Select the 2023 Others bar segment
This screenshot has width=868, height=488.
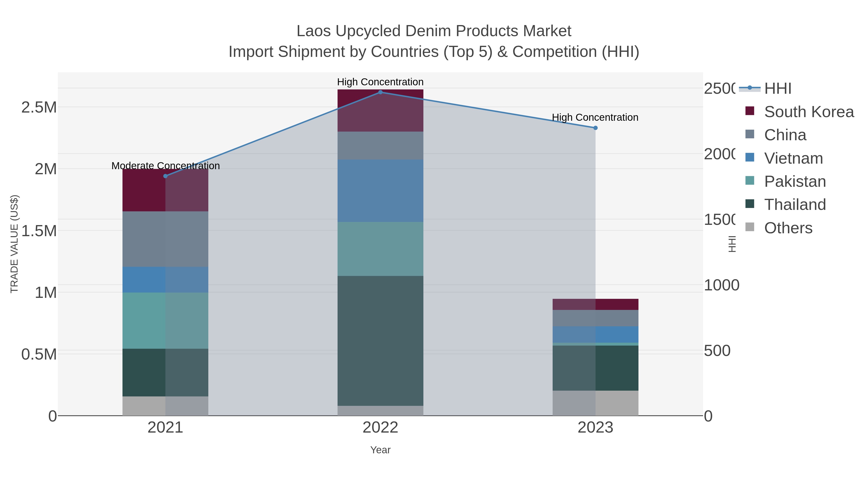click(595, 403)
